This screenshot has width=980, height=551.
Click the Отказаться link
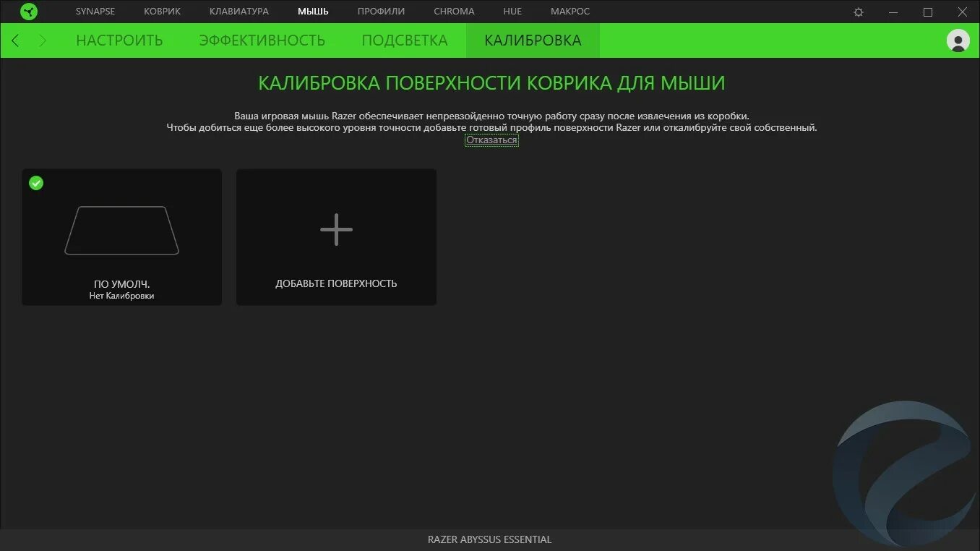(x=491, y=140)
